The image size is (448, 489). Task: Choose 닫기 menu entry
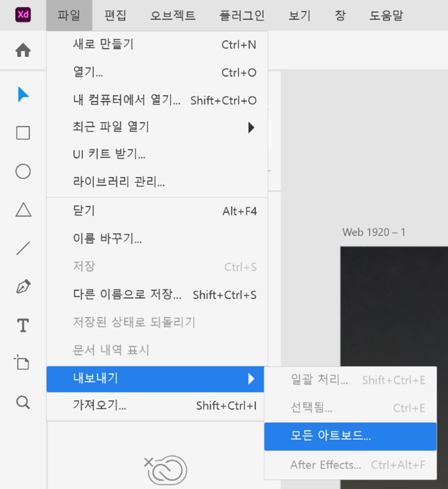pyautogui.click(x=157, y=211)
